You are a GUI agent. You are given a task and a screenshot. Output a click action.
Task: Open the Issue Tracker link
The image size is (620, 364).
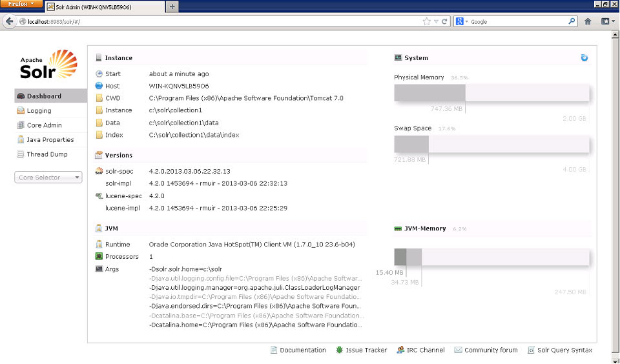362,350
